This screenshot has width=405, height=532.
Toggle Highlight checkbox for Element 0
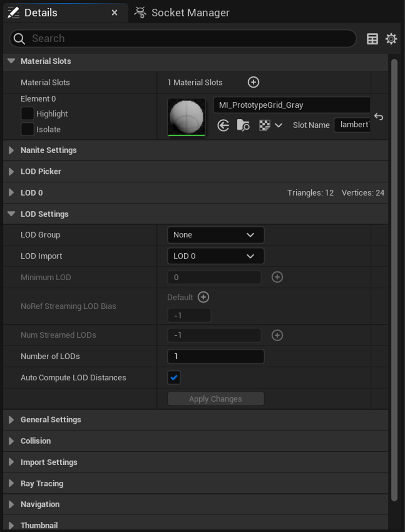27,114
